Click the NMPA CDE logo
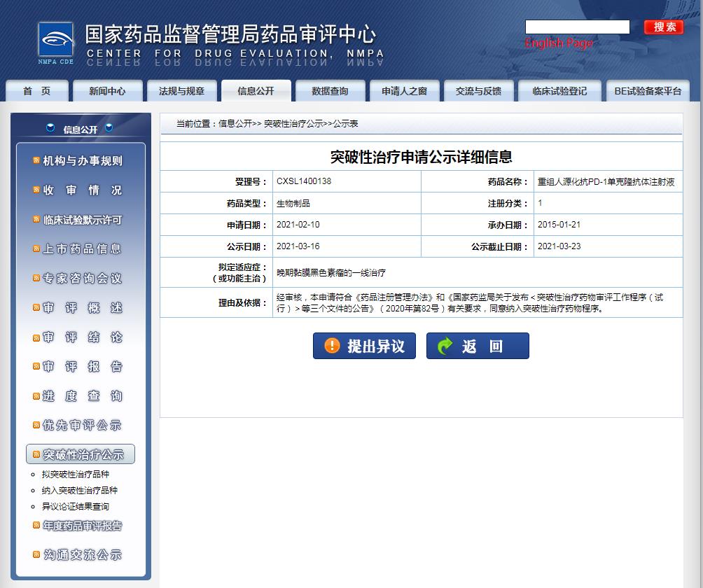 pyautogui.click(x=56, y=43)
